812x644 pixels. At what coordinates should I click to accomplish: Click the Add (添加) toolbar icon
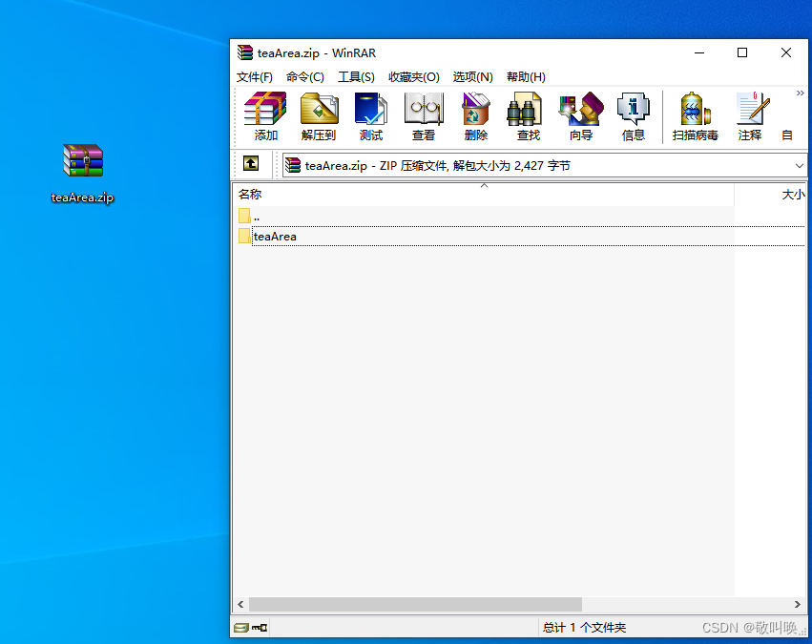[265, 116]
